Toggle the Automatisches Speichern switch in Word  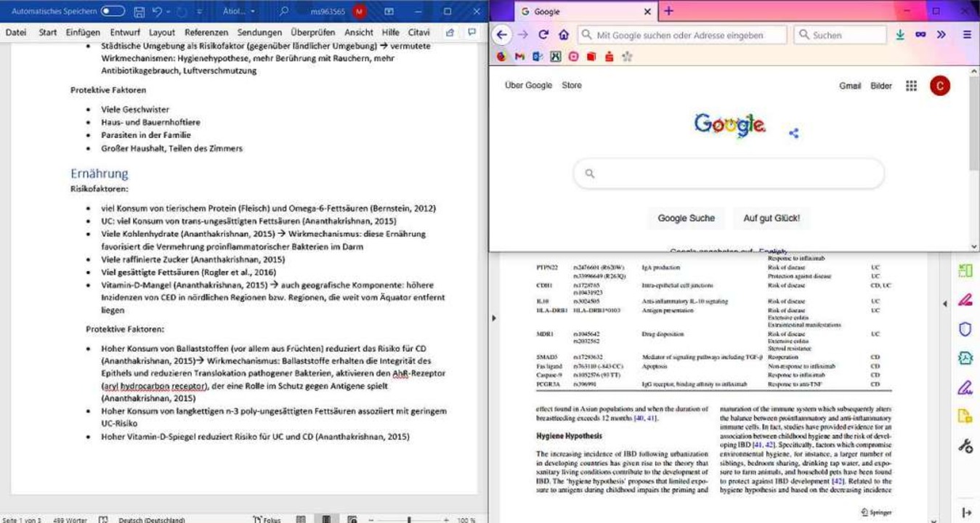click(113, 12)
